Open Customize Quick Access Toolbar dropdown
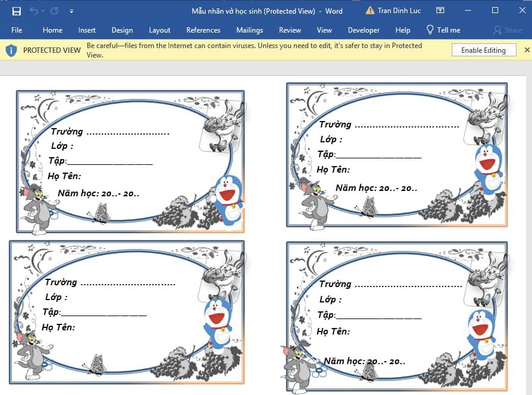This screenshot has width=532, height=395. (x=71, y=11)
